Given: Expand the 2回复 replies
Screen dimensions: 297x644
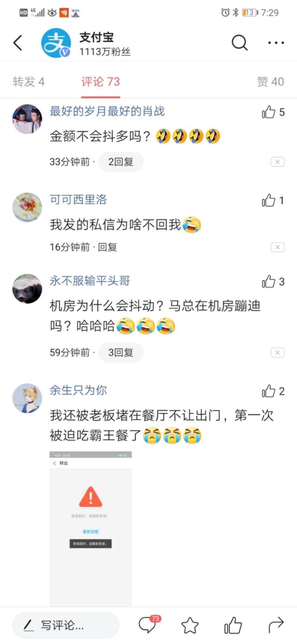Looking at the screenshot, I should click(x=121, y=162).
